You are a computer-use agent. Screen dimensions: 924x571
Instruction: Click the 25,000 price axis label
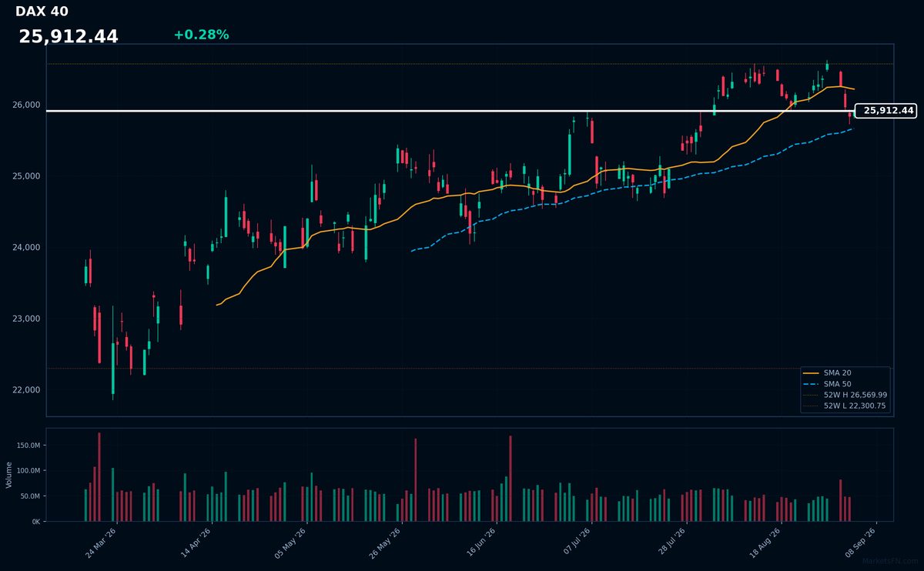26,176
